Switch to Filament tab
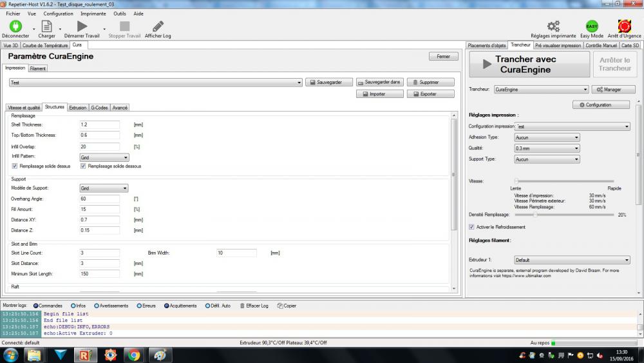644x363 pixels. point(38,68)
